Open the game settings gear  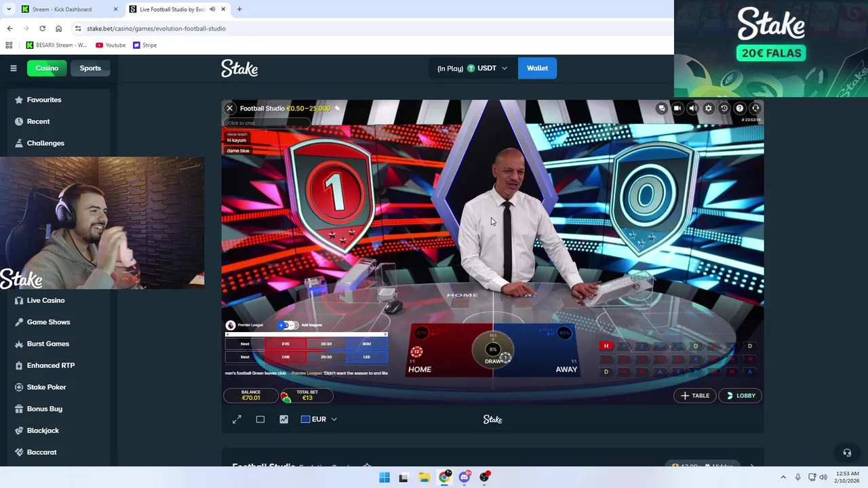tap(709, 108)
